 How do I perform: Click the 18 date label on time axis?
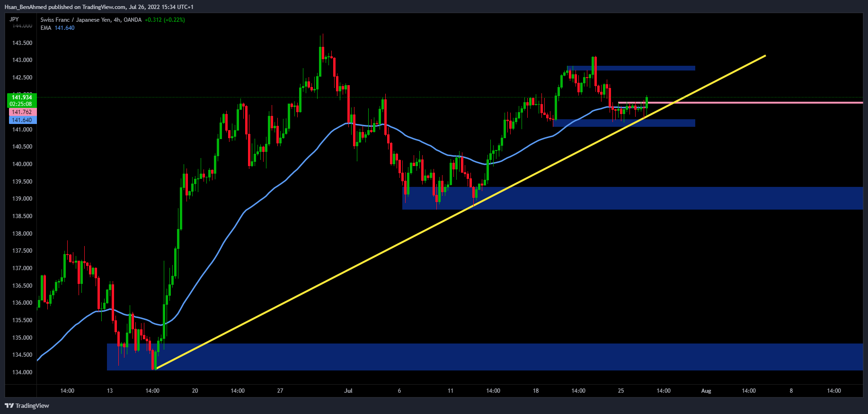tap(536, 391)
